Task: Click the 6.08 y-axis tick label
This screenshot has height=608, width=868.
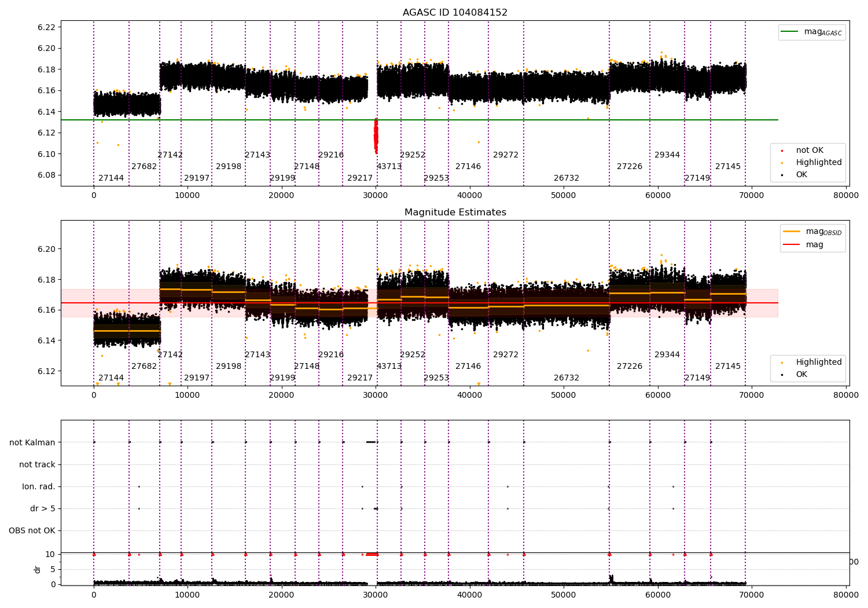Action: [x=47, y=175]
